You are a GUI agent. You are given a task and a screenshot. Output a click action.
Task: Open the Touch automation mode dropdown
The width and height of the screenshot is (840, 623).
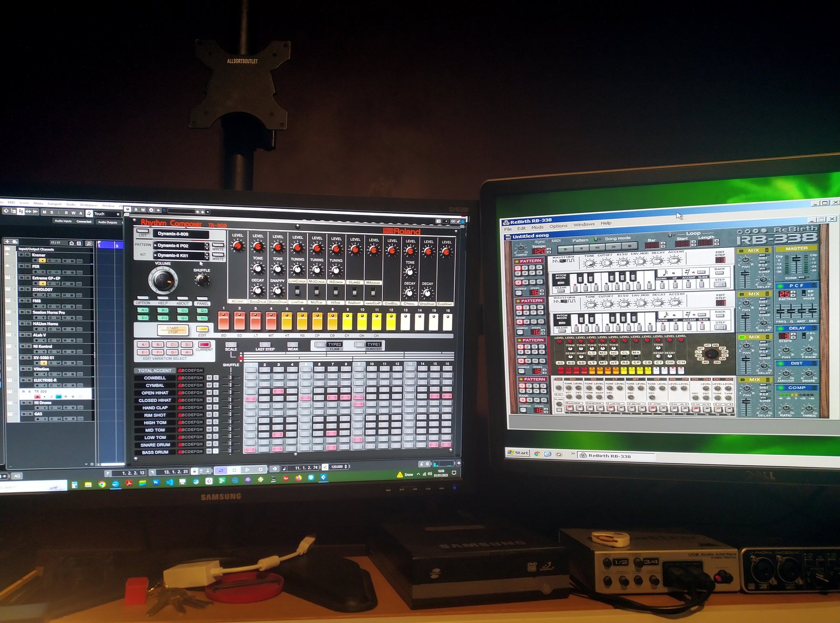(x=107, y=214)
